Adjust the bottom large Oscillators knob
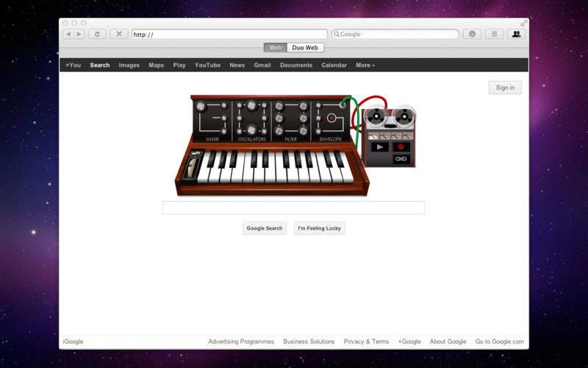 251,130
